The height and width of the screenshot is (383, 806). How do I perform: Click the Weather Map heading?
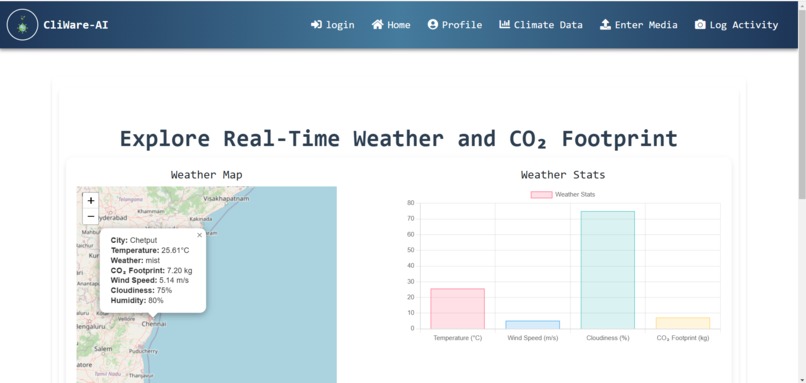point(207,175)
